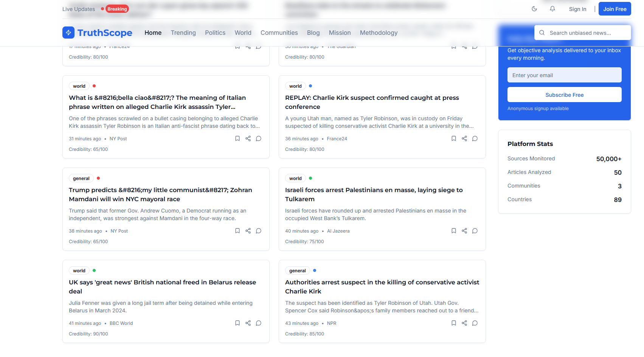
Task: Comment on UK Belarus release article
Action: coord(259,323)
